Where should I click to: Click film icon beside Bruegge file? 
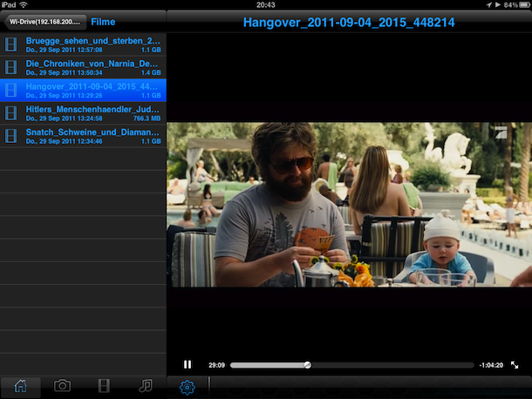[x=10, y=44]
